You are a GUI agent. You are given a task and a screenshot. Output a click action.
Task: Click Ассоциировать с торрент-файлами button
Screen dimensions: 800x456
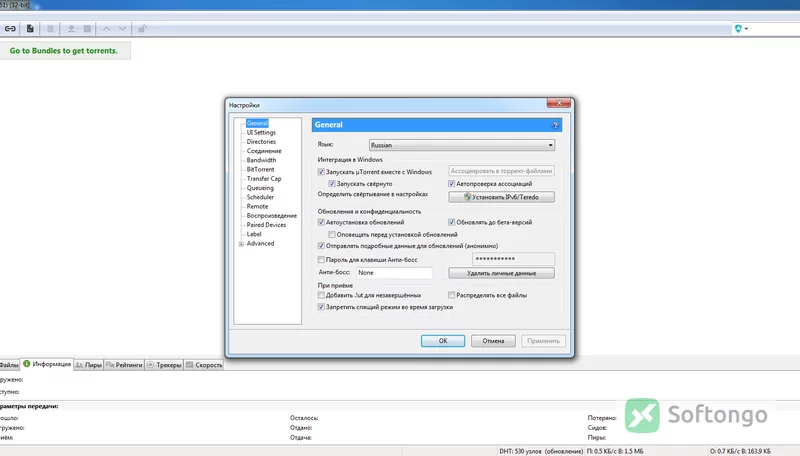pos(502,171)
